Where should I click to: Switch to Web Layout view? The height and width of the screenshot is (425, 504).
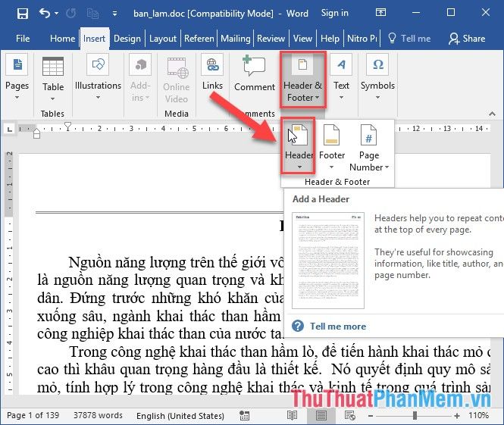(349, 415)
